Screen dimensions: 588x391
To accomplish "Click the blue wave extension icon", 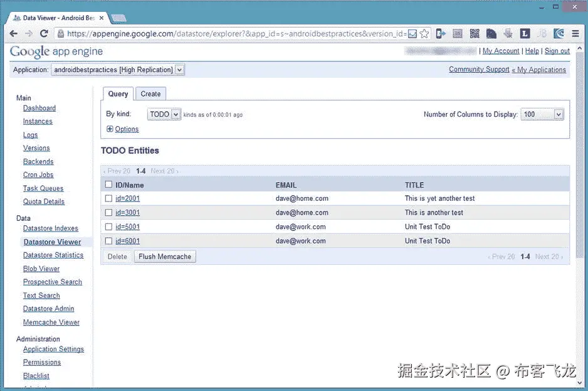I will pos(559,34).
